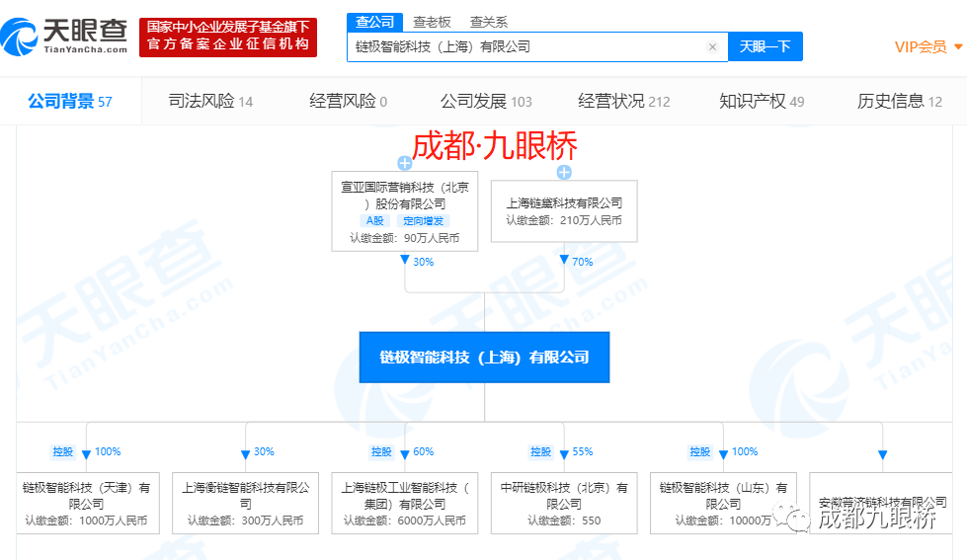The width and height of the screenshot is (967, 560).
Task: Click 认缴金额：1000万人民币 text
Action: [x=86, y=520]
